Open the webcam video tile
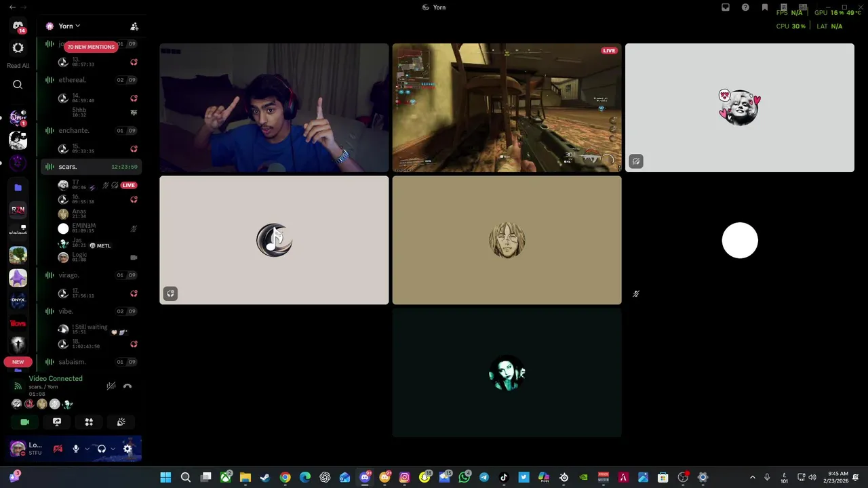868x488 pixels. pos(274,108)
